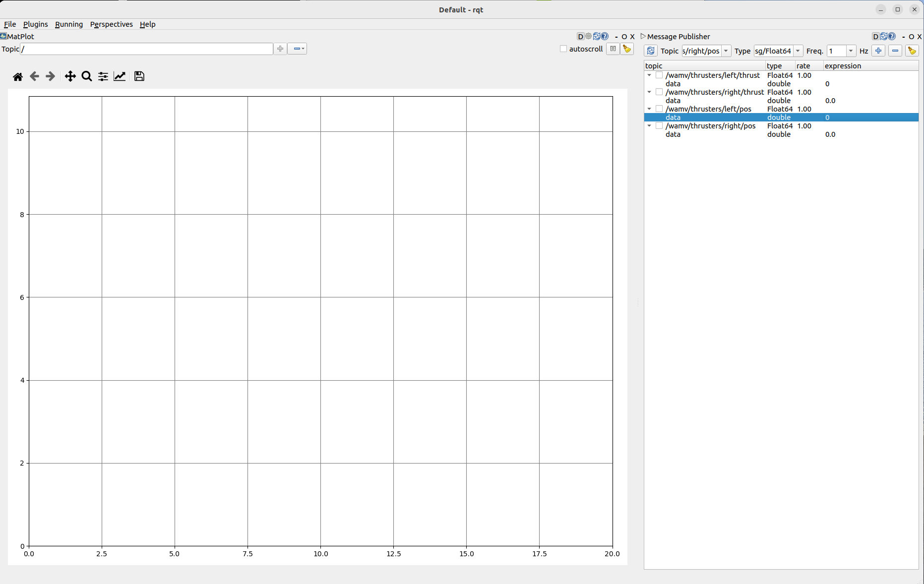Viewport: 924px width, 584px height.
Task: Pause the MatPlot plotting
Action: coord(613,49)
